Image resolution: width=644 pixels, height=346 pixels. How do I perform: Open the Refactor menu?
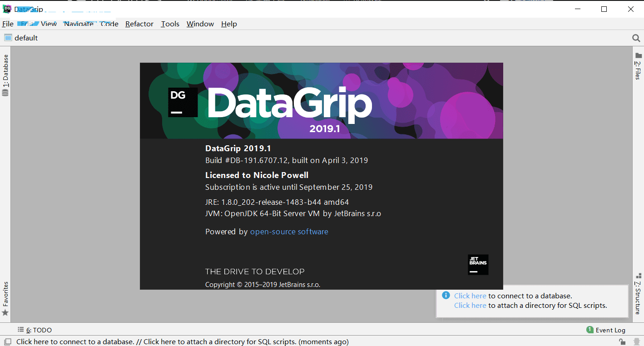click(139, 24)
